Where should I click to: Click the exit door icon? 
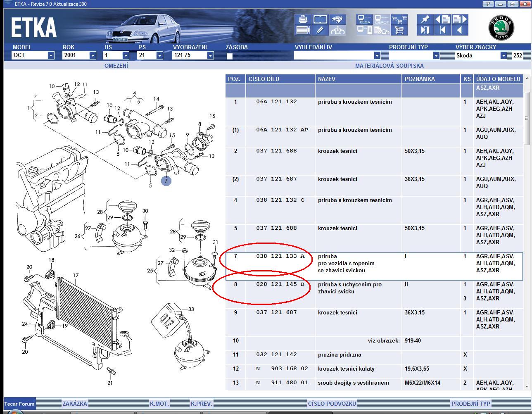[x=425, y=30]
